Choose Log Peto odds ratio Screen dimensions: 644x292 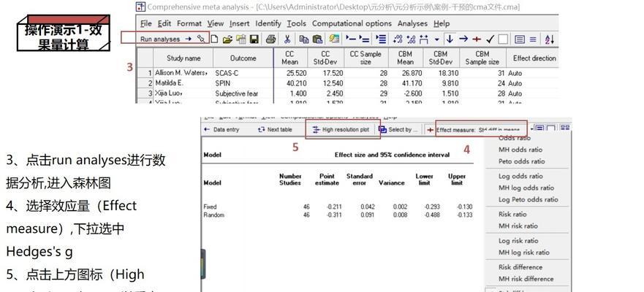(529, 200)
